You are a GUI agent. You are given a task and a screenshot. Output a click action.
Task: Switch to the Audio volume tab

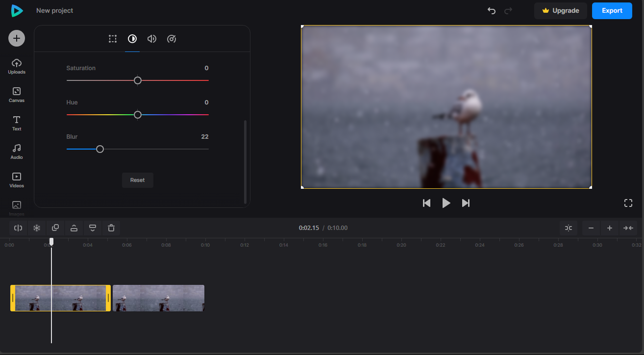coord(151,39)
